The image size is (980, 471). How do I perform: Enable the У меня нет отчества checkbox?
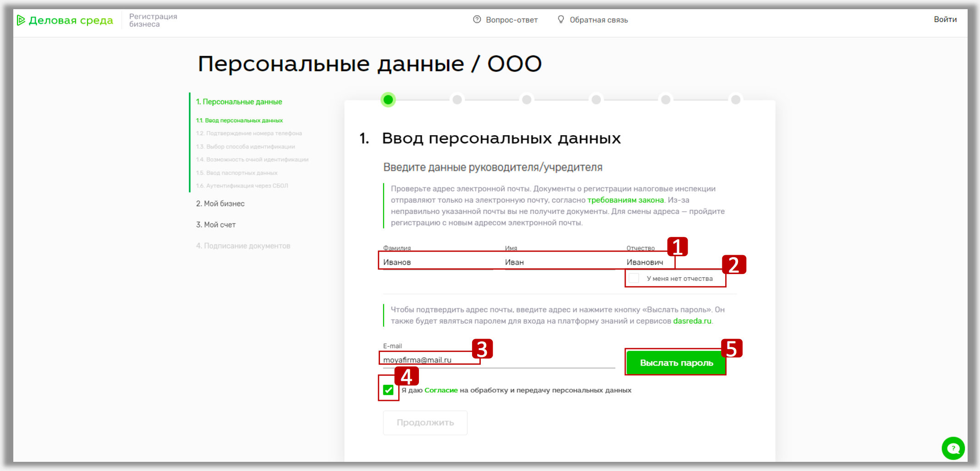click(633, 278)
